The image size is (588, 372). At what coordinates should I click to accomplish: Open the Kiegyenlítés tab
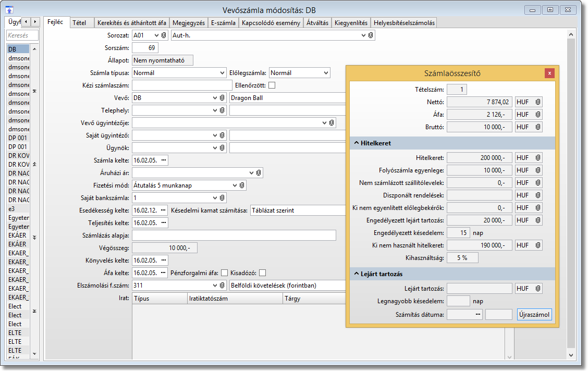351,23
